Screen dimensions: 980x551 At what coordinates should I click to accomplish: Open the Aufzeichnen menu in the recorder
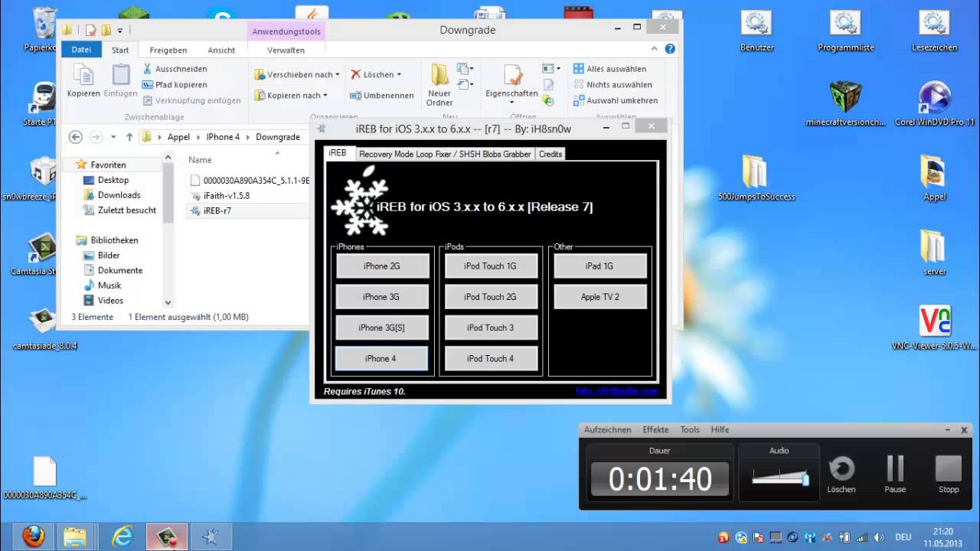pos(608,429)
